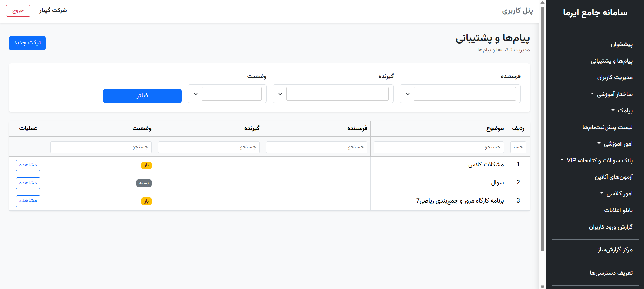Open پیام‌ها و پشتیبانی in sidebar

(x=611, y=61)
